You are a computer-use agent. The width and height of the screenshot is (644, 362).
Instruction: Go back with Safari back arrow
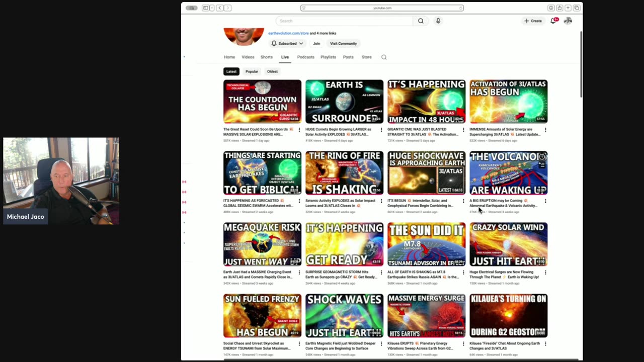click(x=220, y=8)
